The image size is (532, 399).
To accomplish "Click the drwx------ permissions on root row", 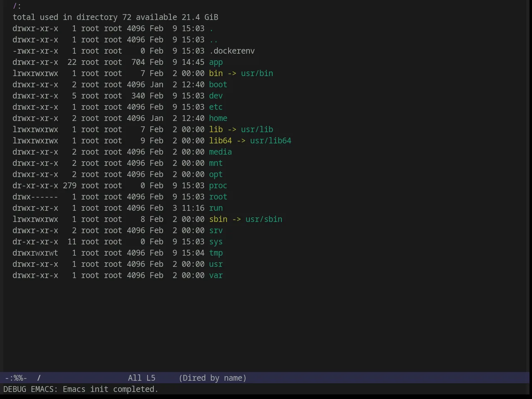I will pyautogui.click(x=35, y=197).
